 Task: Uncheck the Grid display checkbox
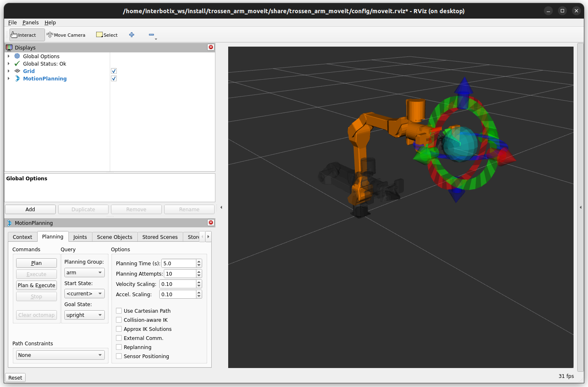(x=114, y=71)
